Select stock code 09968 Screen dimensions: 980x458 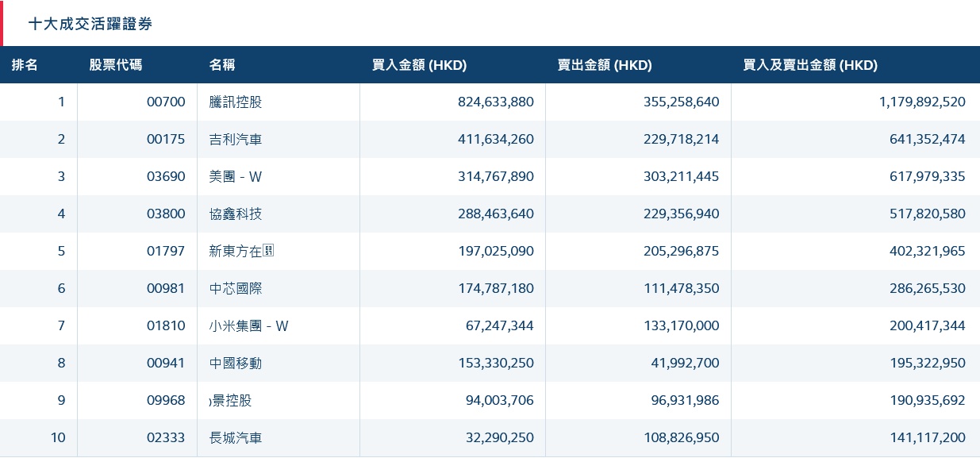pos(166,400)
